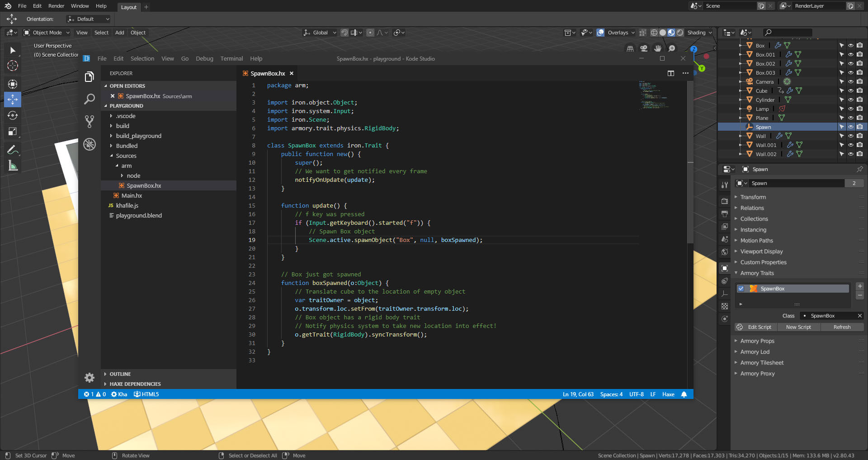Open the Kode Studio Explorer view icon
This screenshot has height=460, width=868.
pos(90,77)
